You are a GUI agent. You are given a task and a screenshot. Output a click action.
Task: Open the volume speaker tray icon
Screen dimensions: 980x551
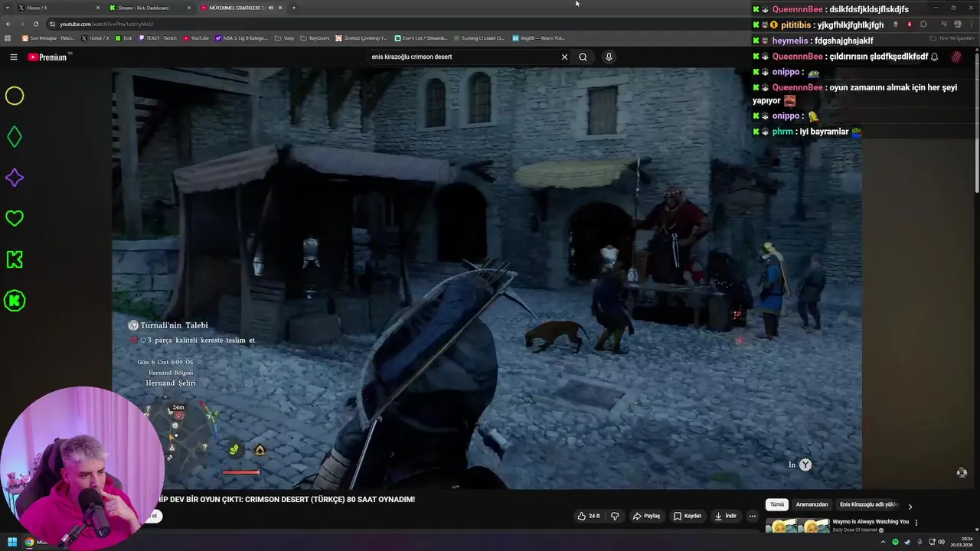coord(941,542)
